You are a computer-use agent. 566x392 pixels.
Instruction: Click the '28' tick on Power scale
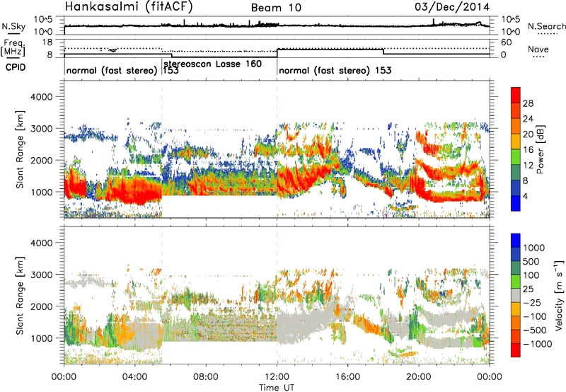pos(528,103)
